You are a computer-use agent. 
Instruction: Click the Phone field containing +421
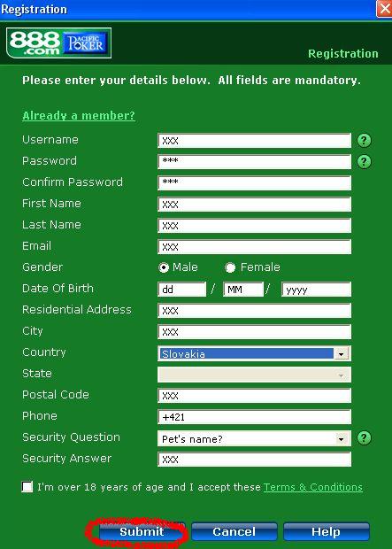(255, 417)
